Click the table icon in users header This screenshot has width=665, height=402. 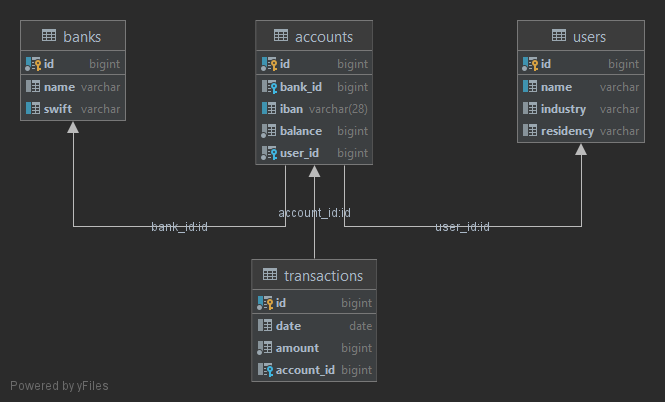[559, 36]
